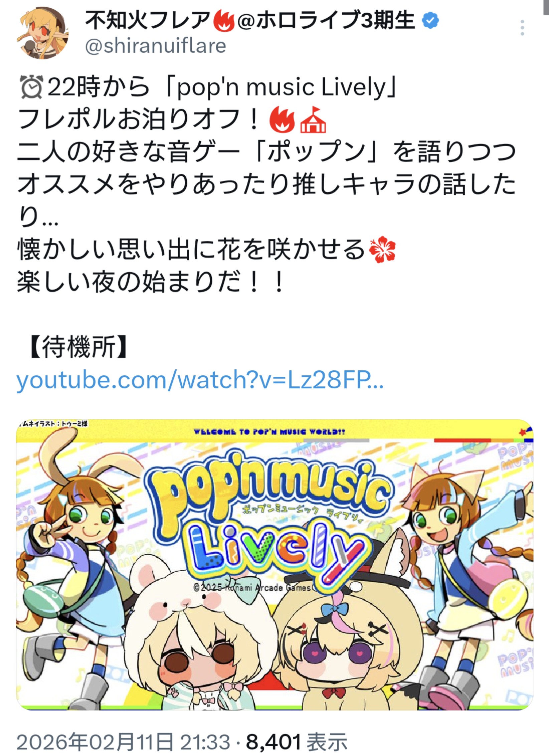Screen dimensions: 549x756
Task: Click the flame emoji after フレポルお泊りオフ
Action: [282, 120]
